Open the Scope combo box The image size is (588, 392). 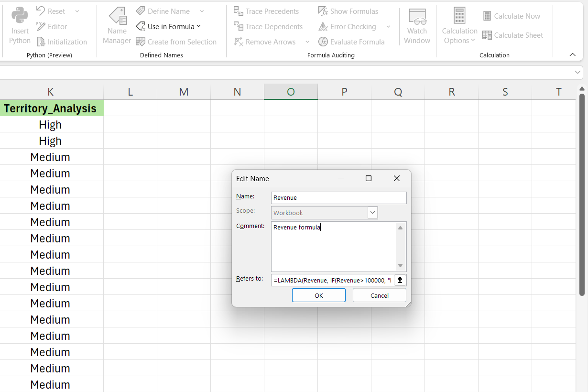(324, 213)
